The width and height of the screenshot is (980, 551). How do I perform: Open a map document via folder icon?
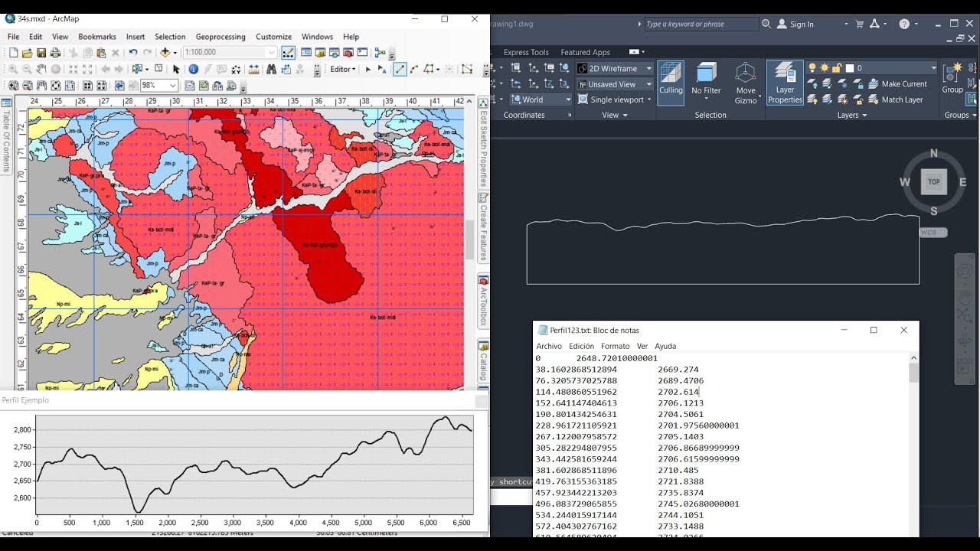[x=27, y=52]
